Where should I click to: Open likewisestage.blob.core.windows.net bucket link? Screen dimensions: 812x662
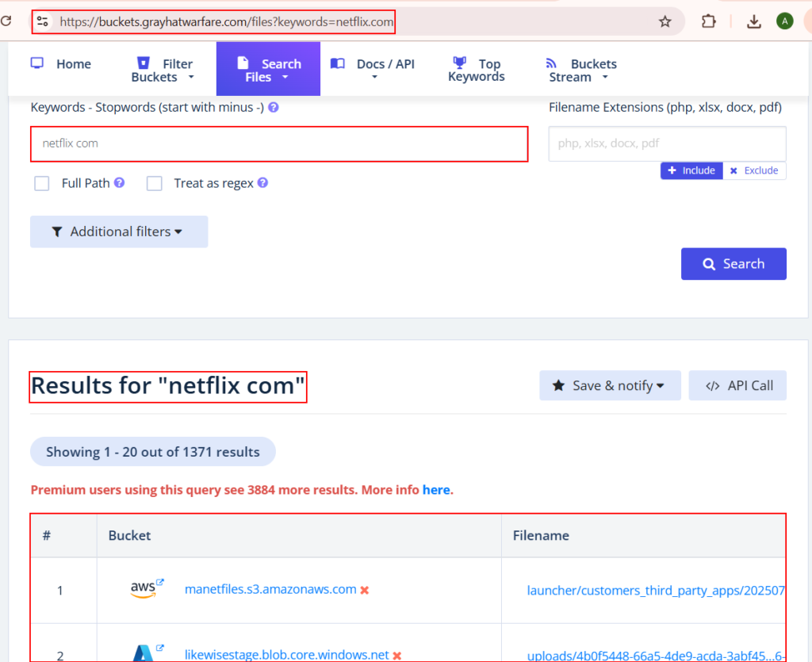click(x=287, y=655)
